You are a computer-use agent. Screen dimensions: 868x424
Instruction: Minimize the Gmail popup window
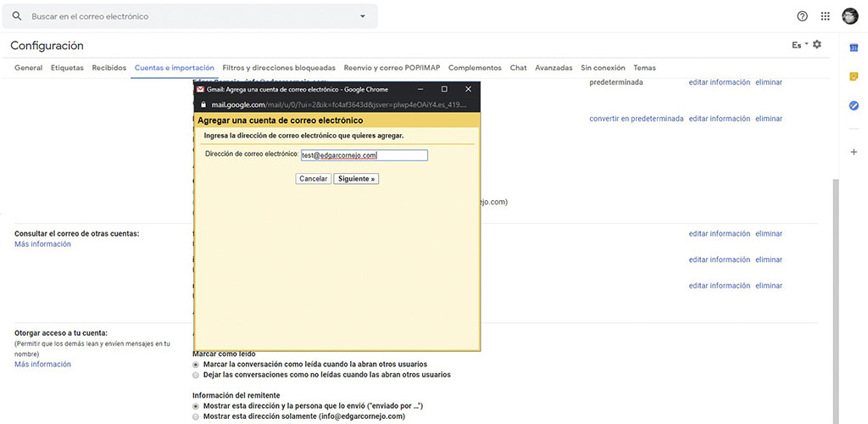(x=420, y=89)
